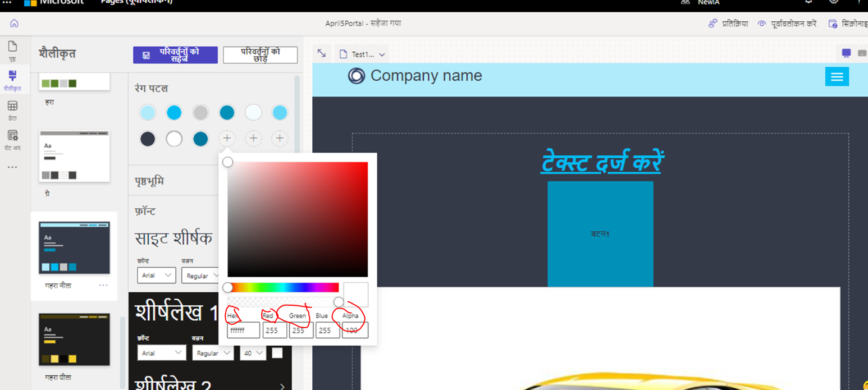Open Heading 1 font Arial dropdown
The image size is (868, 390).
[x=162, y=353]
